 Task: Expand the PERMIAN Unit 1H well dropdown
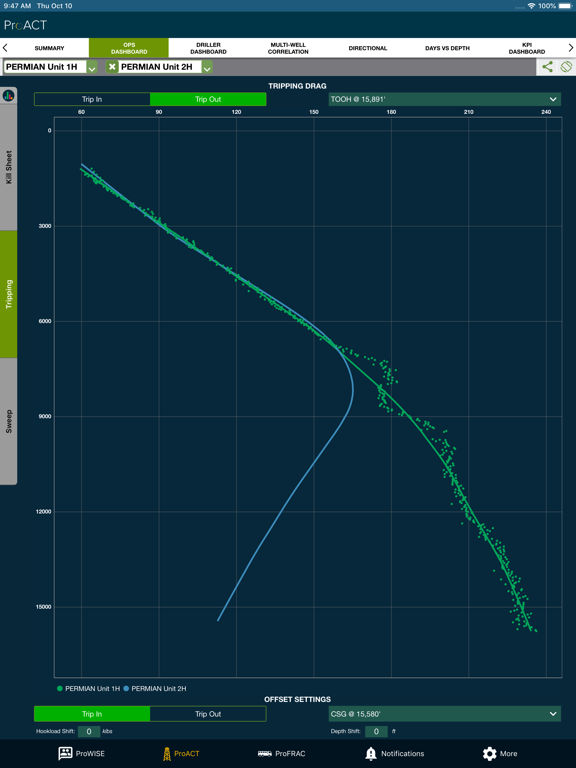[x=92, y=67]
